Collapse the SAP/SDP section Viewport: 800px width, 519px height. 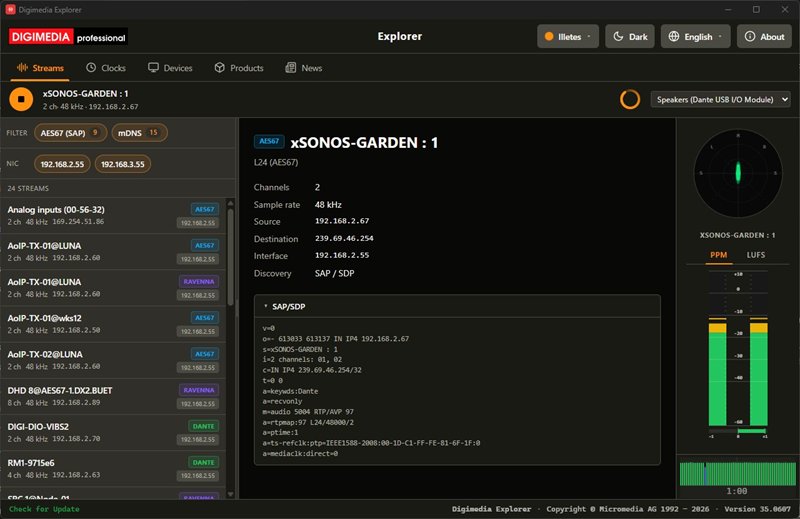point(457,306)
